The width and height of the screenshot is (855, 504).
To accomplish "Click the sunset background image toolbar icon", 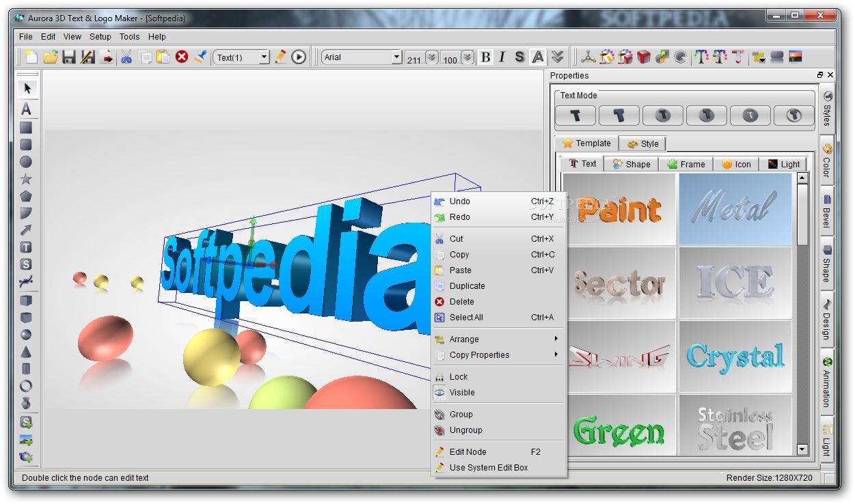I will coord(795,57).
